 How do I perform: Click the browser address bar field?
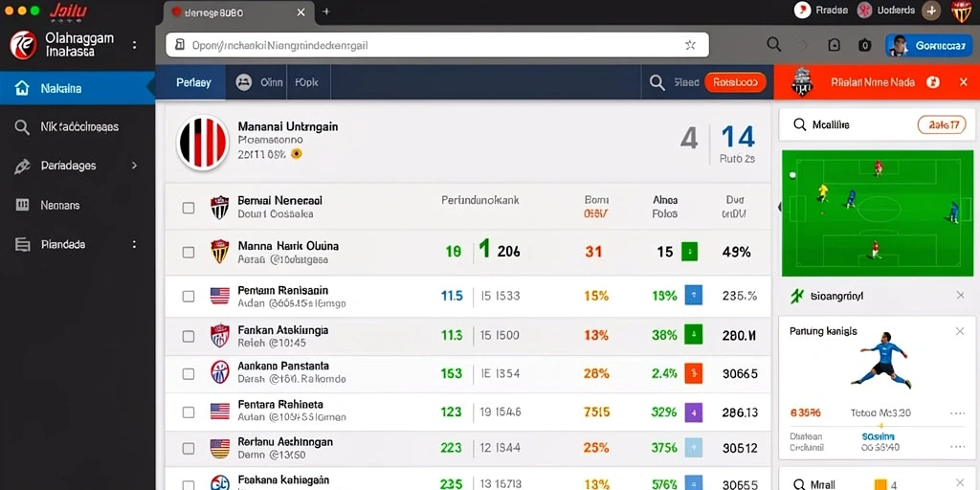coord(436,45)
